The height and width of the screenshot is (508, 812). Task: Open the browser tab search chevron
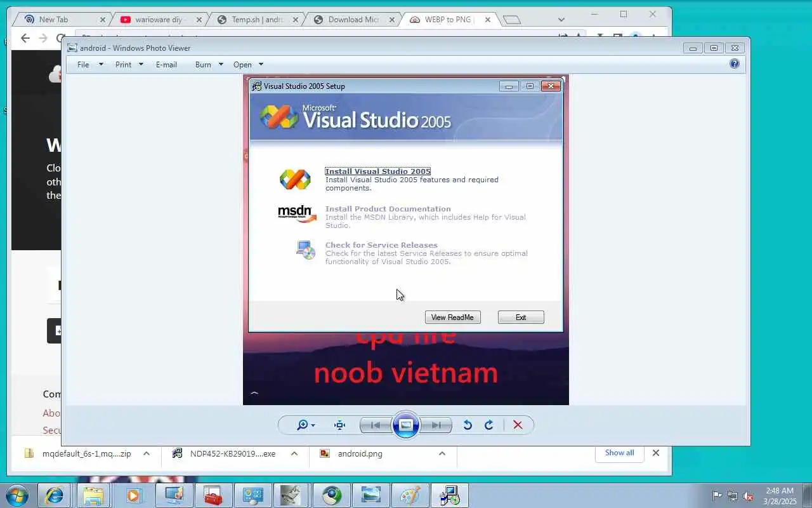pyautogui.click(x=561, y=20)
